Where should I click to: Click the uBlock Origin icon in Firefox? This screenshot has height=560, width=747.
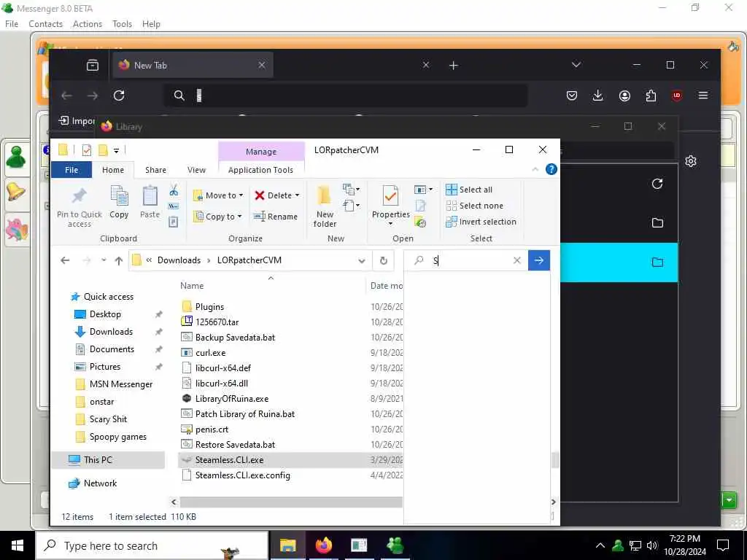click(x=677, y=96)
